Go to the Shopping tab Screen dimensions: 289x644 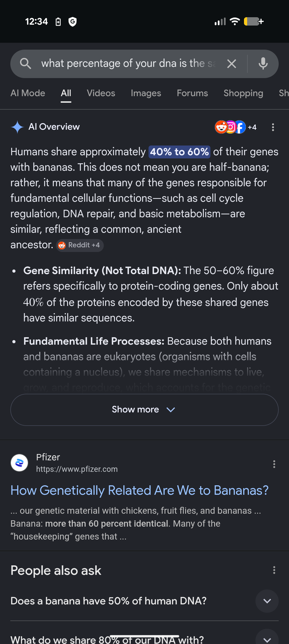coord(243,93)
